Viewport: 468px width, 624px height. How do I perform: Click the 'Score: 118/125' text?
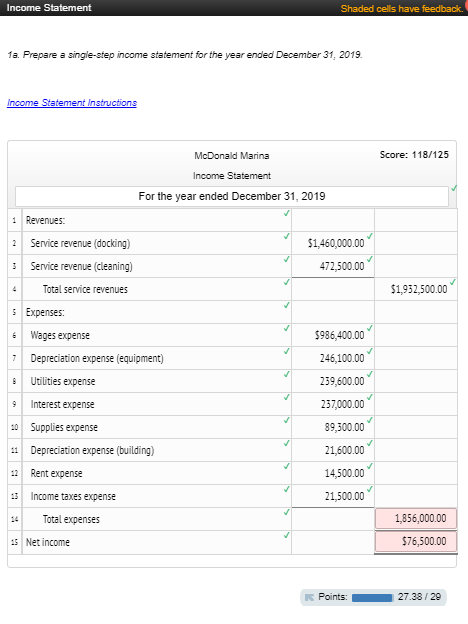[x=414, y=155]
